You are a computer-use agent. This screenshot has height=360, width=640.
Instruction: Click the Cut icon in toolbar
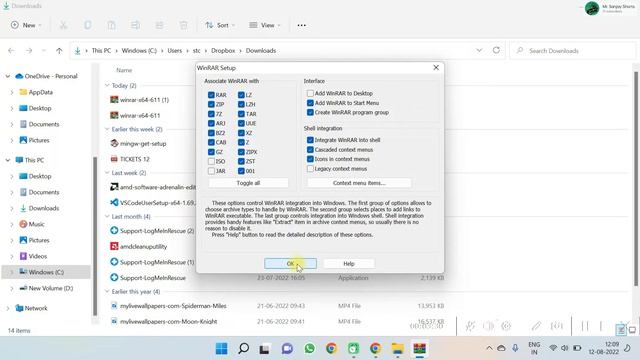pos(63,25)
